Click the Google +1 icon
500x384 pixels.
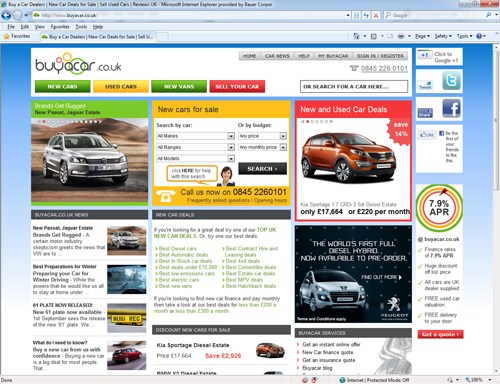(425, 55)
